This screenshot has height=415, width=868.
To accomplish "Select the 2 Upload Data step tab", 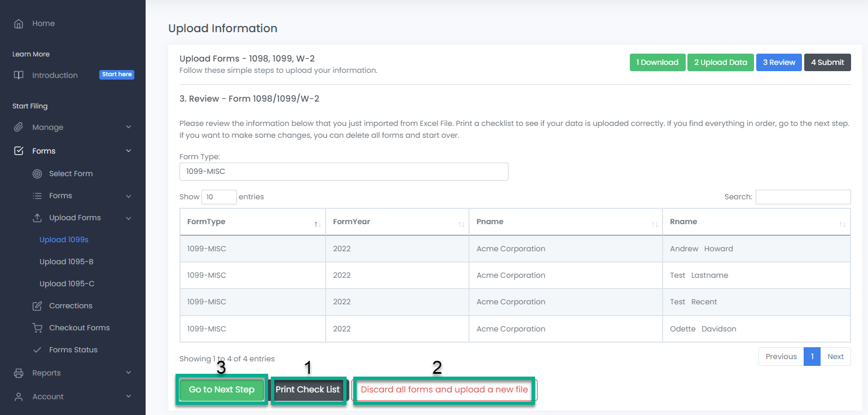I will pyautogui.click(x=720, y=63).
